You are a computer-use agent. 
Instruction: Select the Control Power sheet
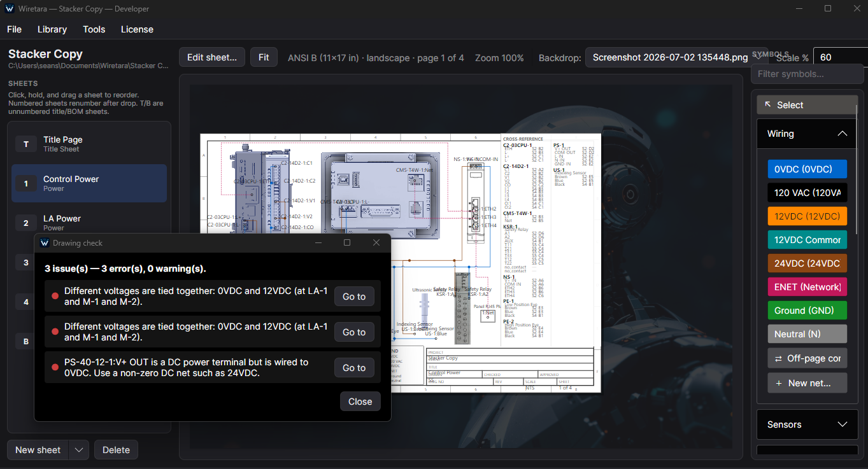click(89, 183)
